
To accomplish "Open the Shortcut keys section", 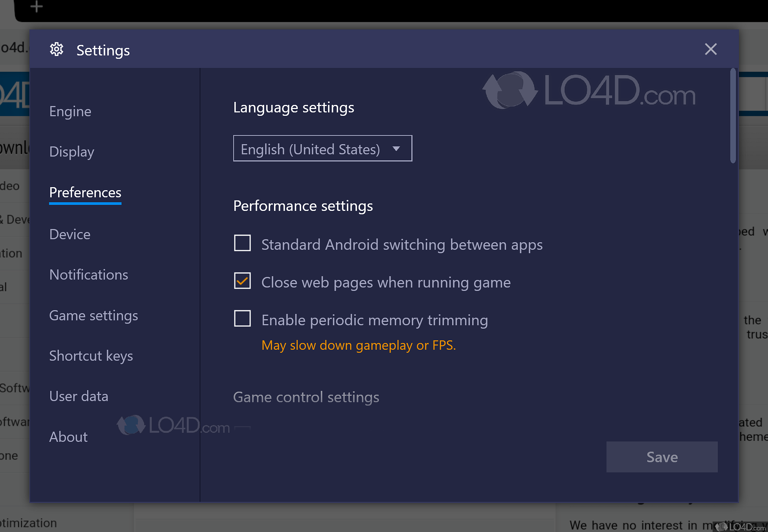I will pyautogui.click(x=91, y=355).
